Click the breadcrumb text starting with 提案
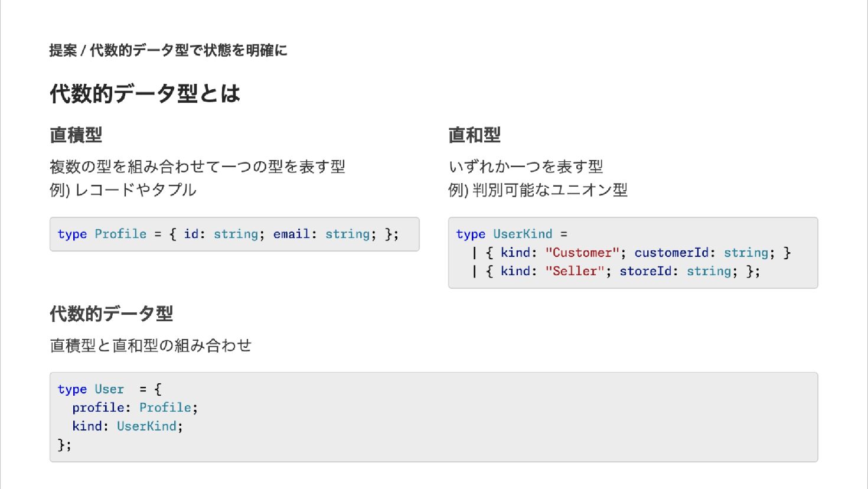This screenshot has width=868, height=489. [x=168, y=51]
